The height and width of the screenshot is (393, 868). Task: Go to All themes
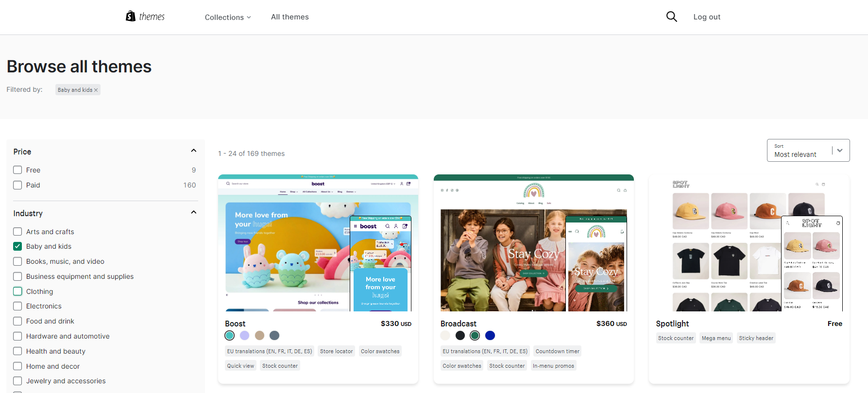click(289, 17)
